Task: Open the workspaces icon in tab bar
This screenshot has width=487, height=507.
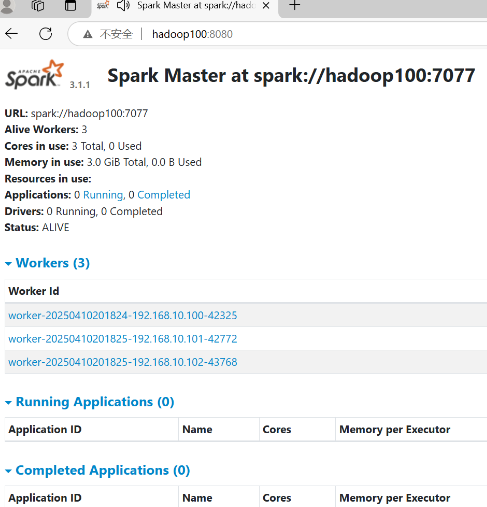Action: (x=38, y=6)
